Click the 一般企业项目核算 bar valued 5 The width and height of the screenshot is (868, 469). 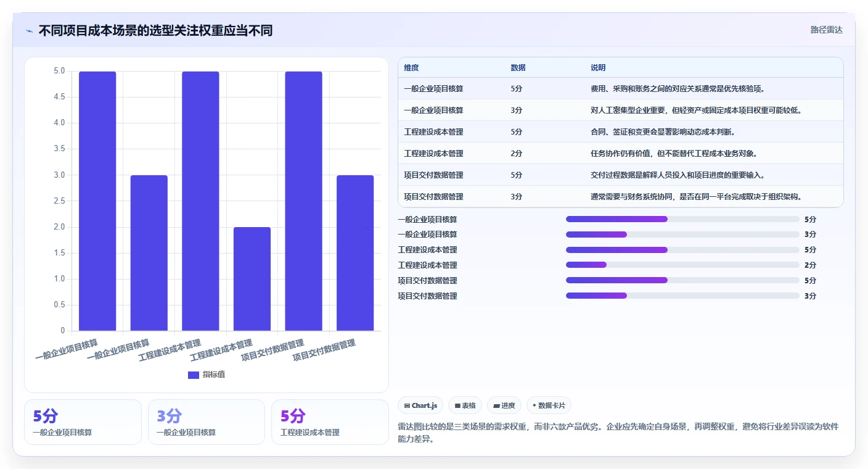97,201
